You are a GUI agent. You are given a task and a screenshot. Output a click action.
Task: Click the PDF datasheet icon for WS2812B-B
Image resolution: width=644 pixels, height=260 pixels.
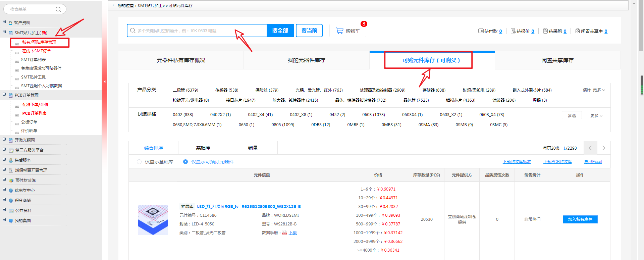[284, 233]
